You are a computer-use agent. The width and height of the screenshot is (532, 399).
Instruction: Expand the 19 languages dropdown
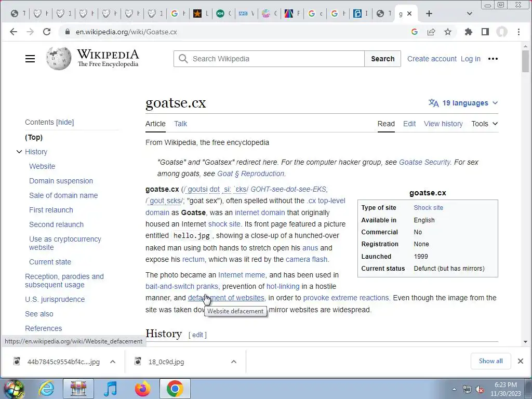(463, 103)
